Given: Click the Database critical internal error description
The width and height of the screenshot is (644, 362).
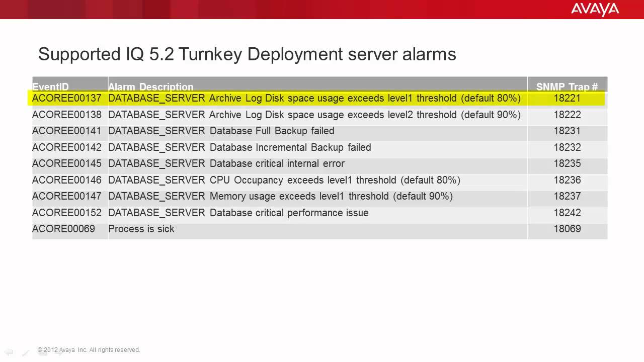Looking at the screenshot, I should coord(226,163).
